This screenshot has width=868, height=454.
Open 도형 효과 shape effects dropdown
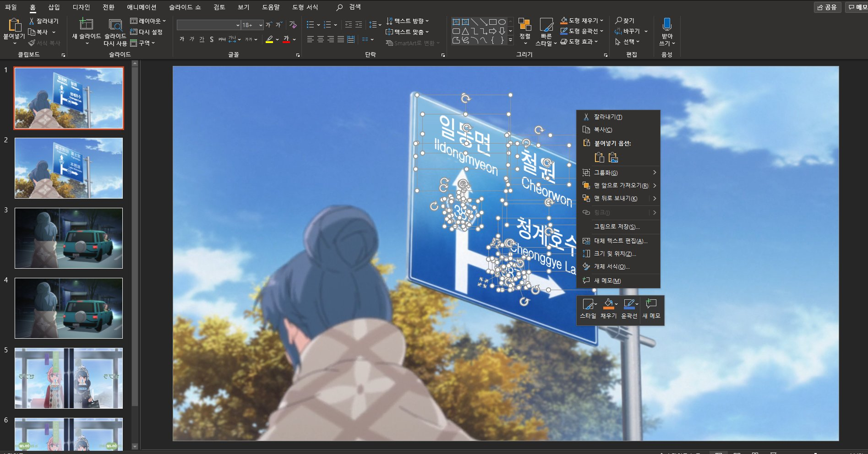click(579, 42)
